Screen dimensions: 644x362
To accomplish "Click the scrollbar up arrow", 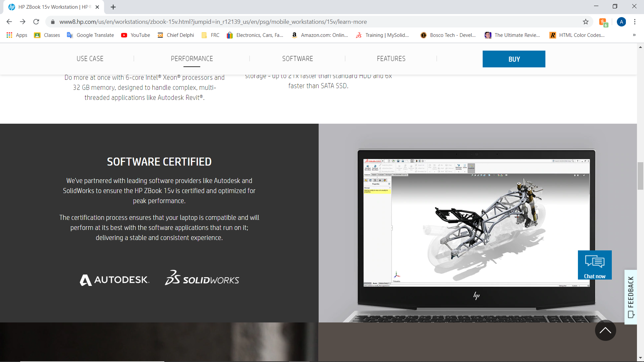I will (x=640, y=47).
